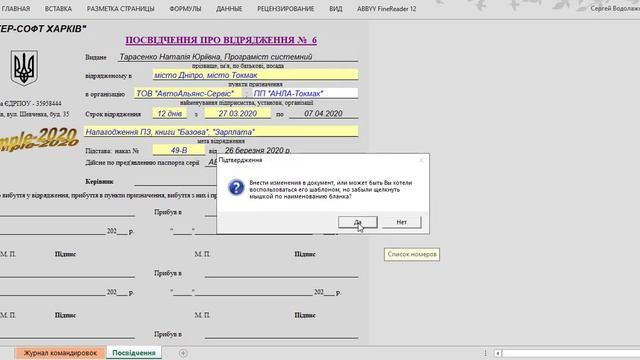The width and height of the screenshot is (640, 360).
Task: Click the date 26 березня 2020 р.
Action: 258,150
